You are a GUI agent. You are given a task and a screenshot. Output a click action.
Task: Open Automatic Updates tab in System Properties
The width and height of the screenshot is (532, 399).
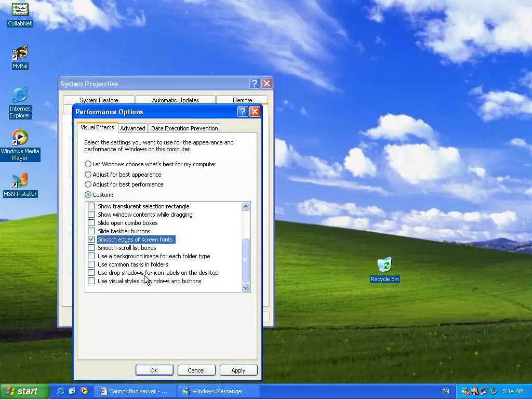(176, 100)
